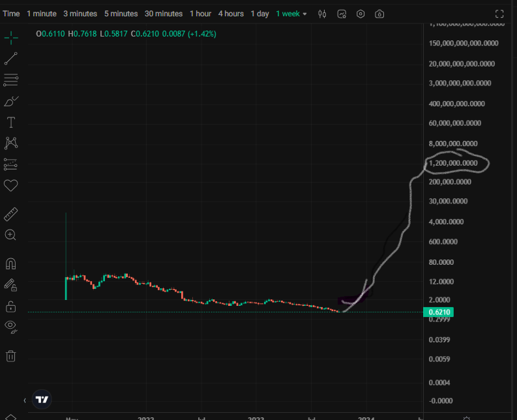Switch to 3 minutes timeframe

coord(80,14)
